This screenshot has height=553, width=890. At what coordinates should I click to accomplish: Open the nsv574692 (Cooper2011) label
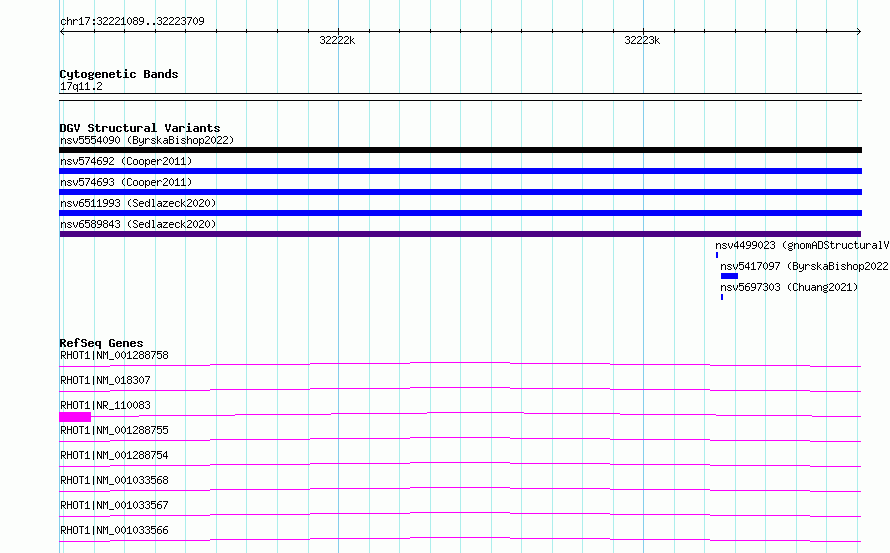click(126, 161)
